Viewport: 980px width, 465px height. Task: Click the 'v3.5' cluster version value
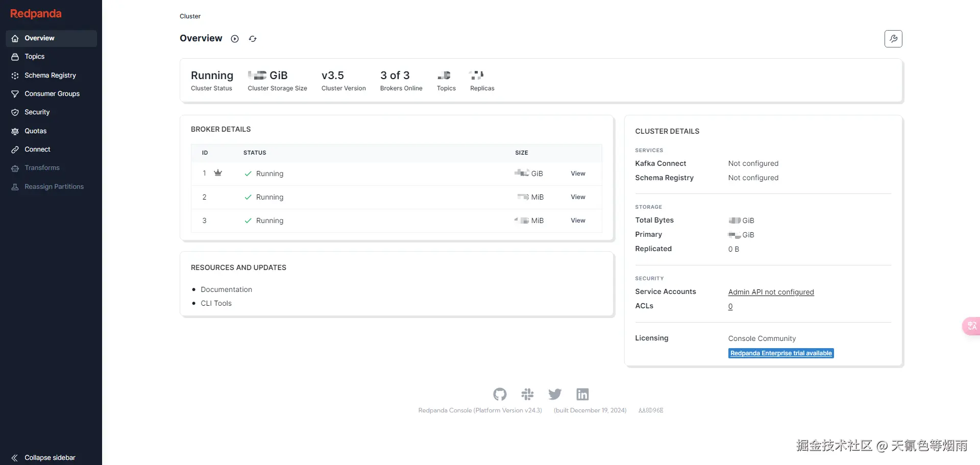tap(333, 76)
